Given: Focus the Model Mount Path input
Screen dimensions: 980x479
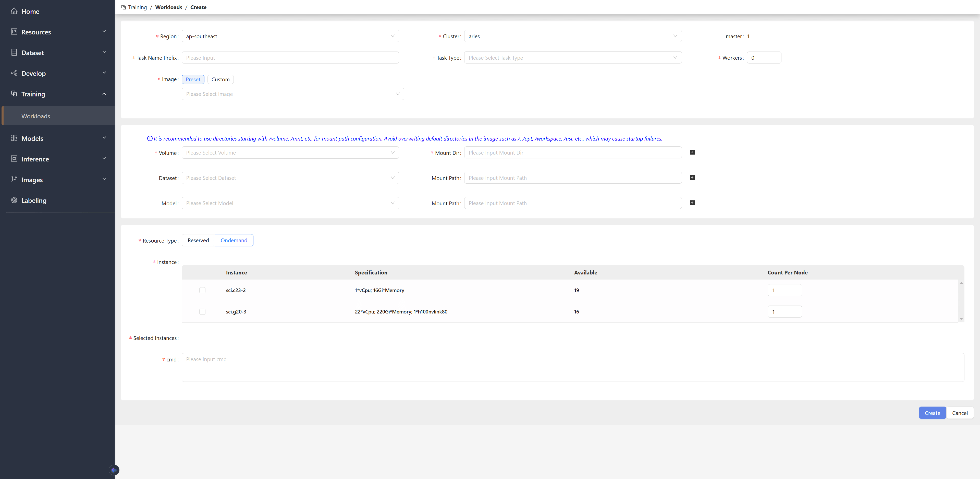Looking at the screenshot, I should pyautogui.click(x=573, y=203).
